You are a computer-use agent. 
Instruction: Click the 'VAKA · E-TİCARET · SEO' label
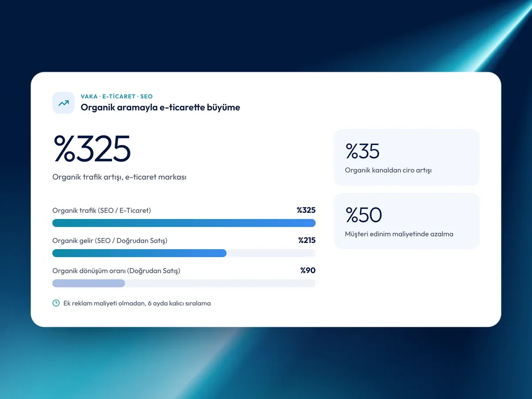tap(117, 96)
